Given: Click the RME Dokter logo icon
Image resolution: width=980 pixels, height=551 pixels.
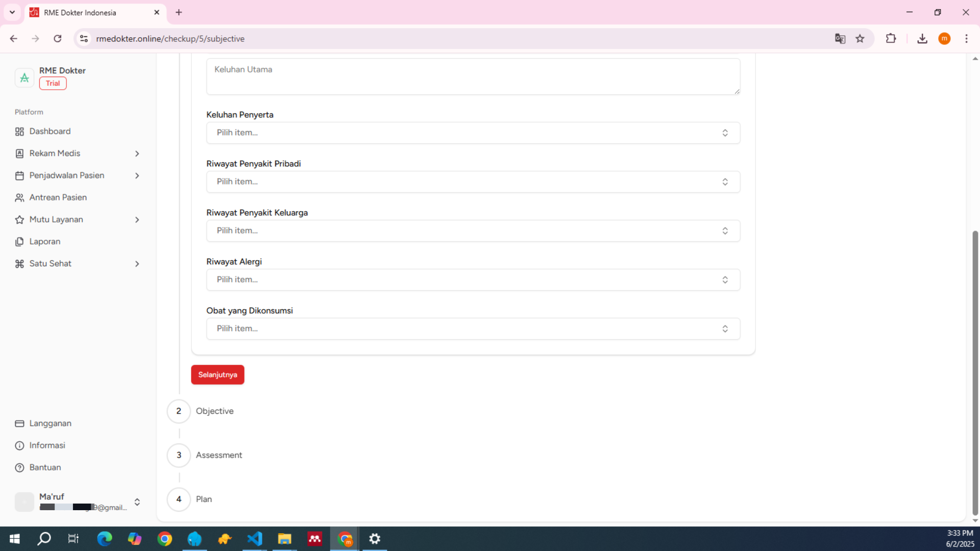Looking at the screenshot, I should 24,78.
